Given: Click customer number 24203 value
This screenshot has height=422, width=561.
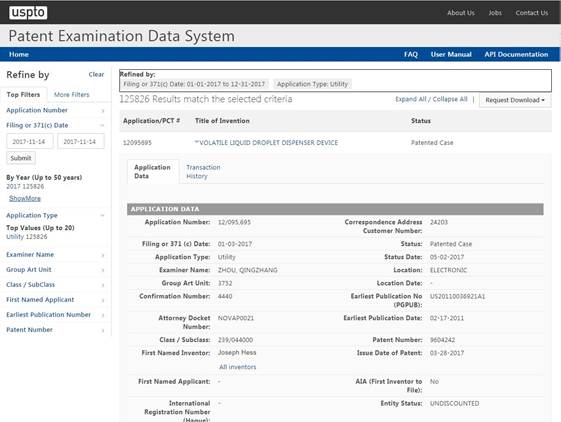Looking at the screenshot, I should tap(439, 222).
